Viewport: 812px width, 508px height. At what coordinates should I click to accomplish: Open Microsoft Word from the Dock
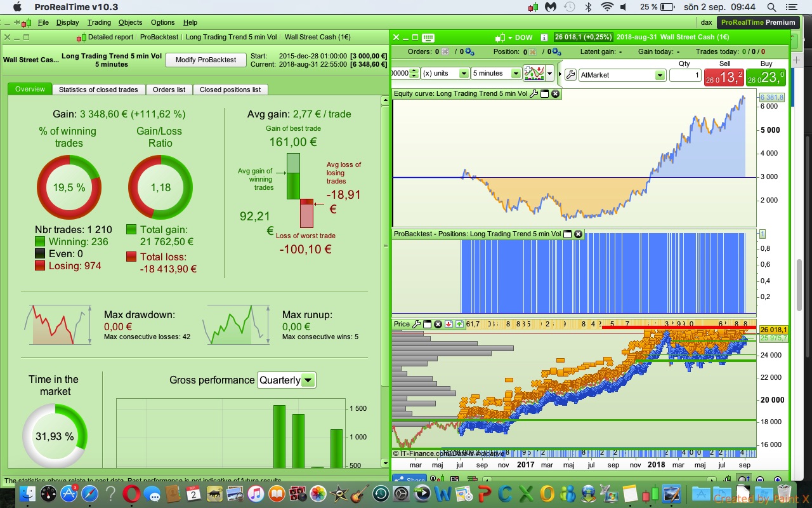(443, 493)
